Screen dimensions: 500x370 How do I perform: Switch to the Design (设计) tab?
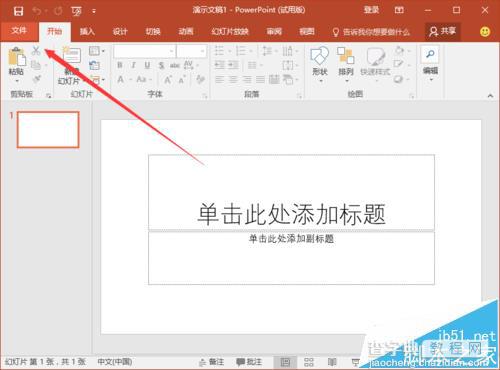click(x=120, y=31)
